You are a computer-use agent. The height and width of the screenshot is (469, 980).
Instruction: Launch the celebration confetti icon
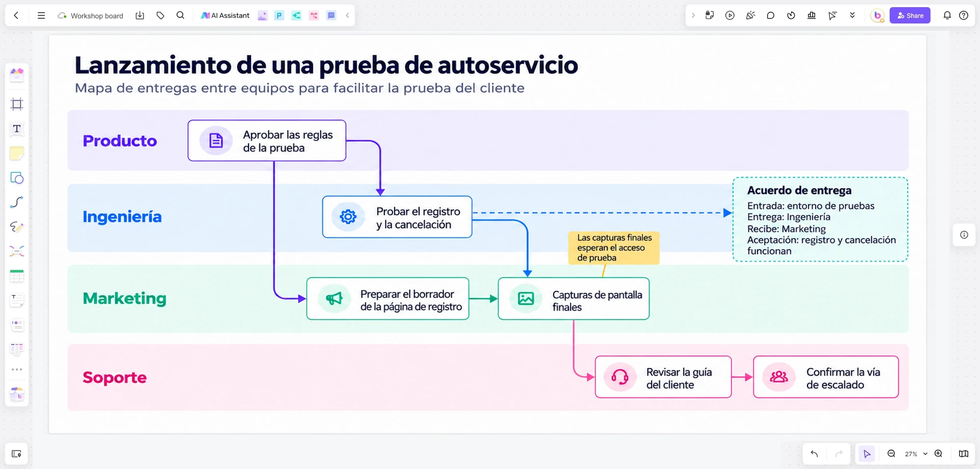[750, 16]
